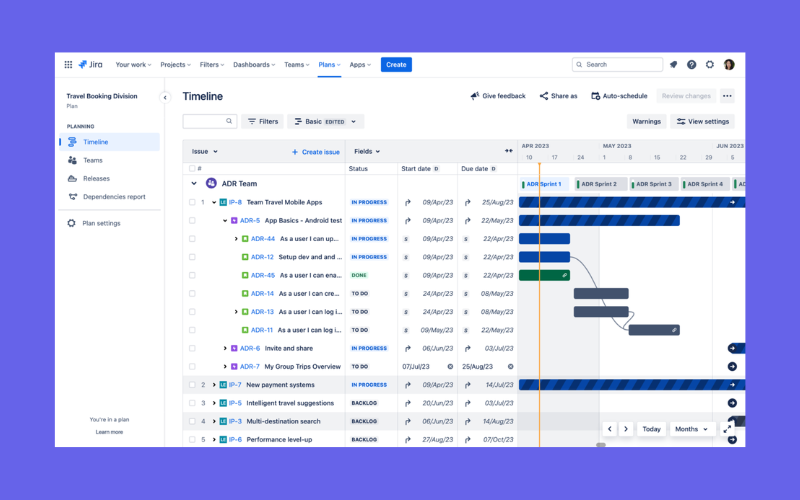
Task: Click the Auto-schedule button
Action: click(620, 96)
